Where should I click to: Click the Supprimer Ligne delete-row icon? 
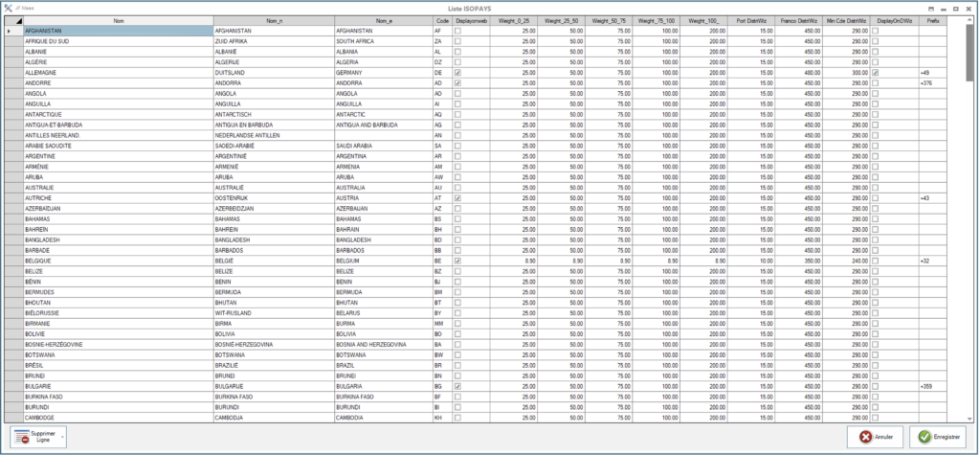click(x=21, y=437)
